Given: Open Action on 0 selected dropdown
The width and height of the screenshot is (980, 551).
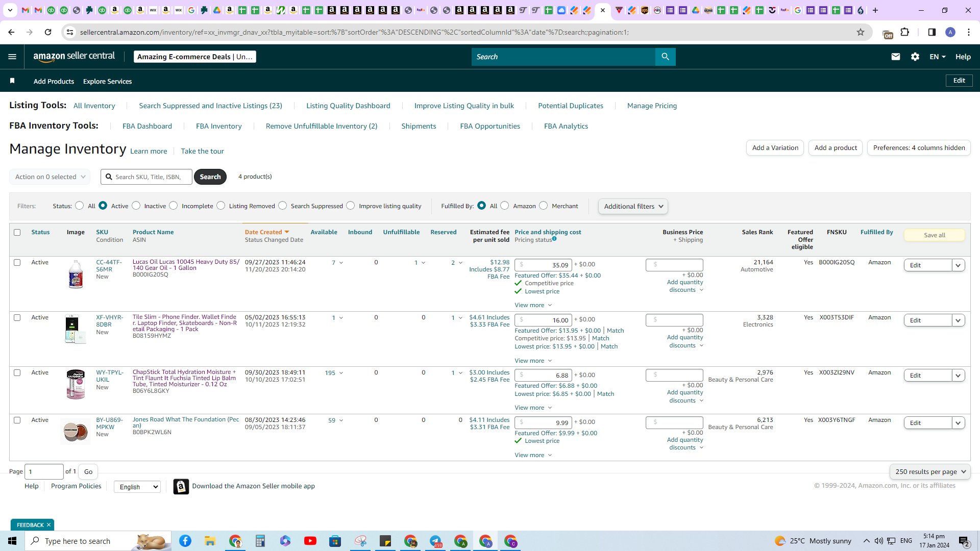Looking at the screenshot, I should [50, 177].
